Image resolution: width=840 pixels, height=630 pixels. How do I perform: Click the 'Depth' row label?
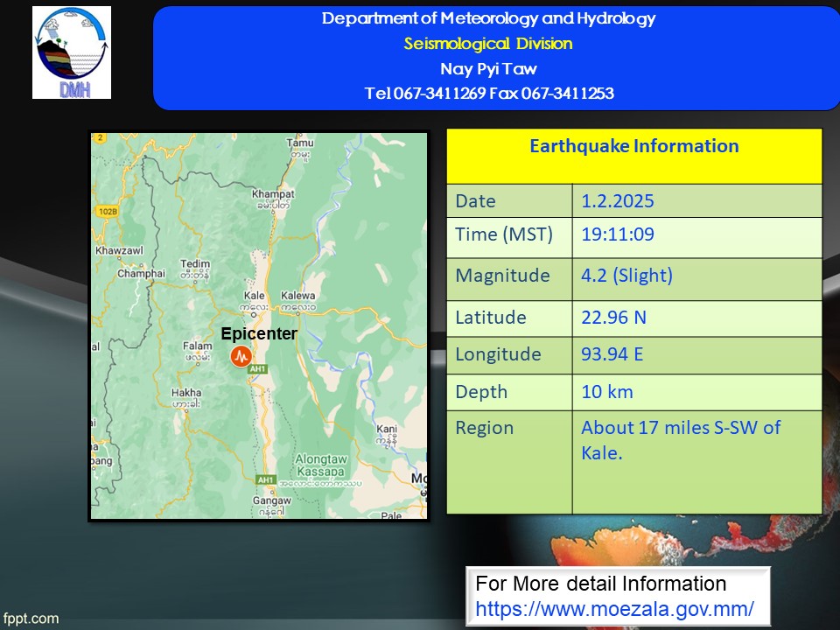click(x=481, y=392)
